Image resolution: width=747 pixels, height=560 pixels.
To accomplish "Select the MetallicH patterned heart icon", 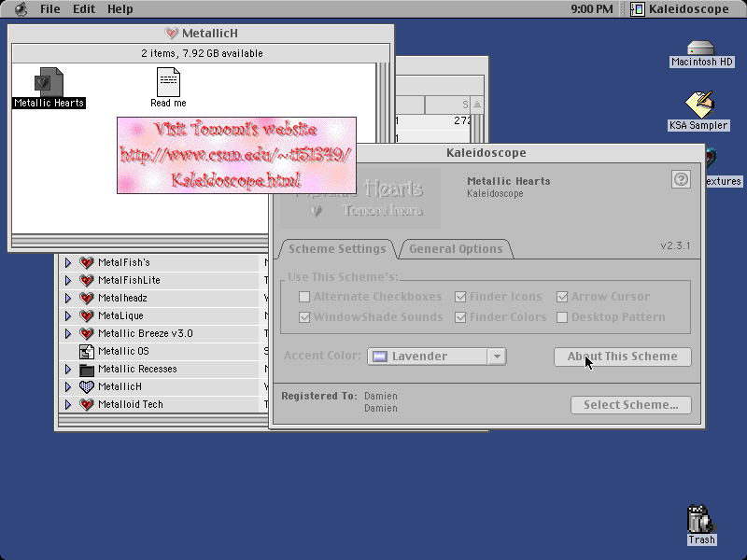I will pyautogui.click(x=86, y=386).
